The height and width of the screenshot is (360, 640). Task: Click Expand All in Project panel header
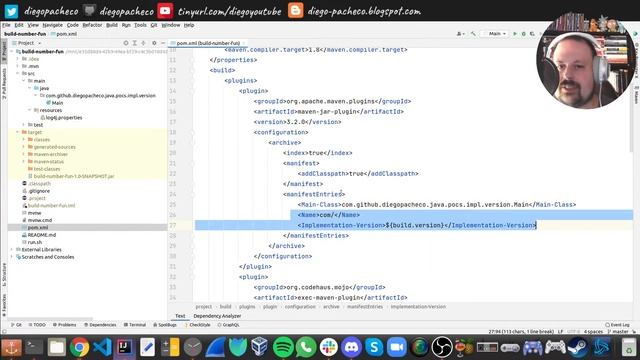[135, 43]
